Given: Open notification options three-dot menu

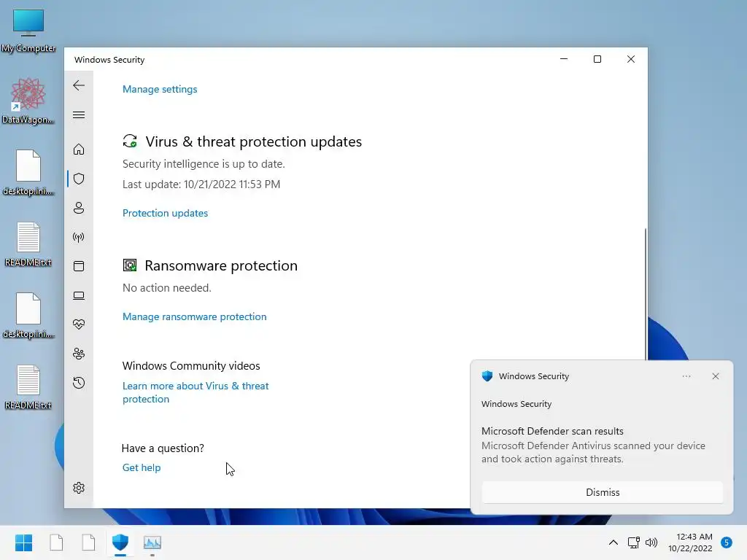Looking at the screenshot, I should pos(686,376).
